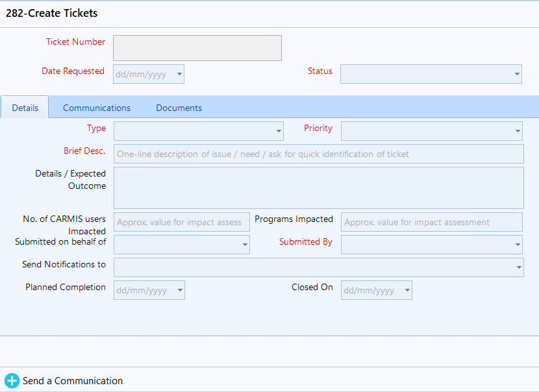Screen dimensions: 539x392
Task: Open the Documents tab
Action: [179, 108]
